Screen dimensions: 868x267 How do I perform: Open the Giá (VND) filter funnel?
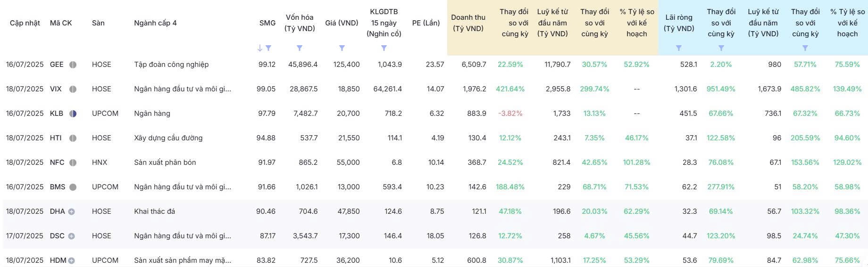(x=342, y=48)
